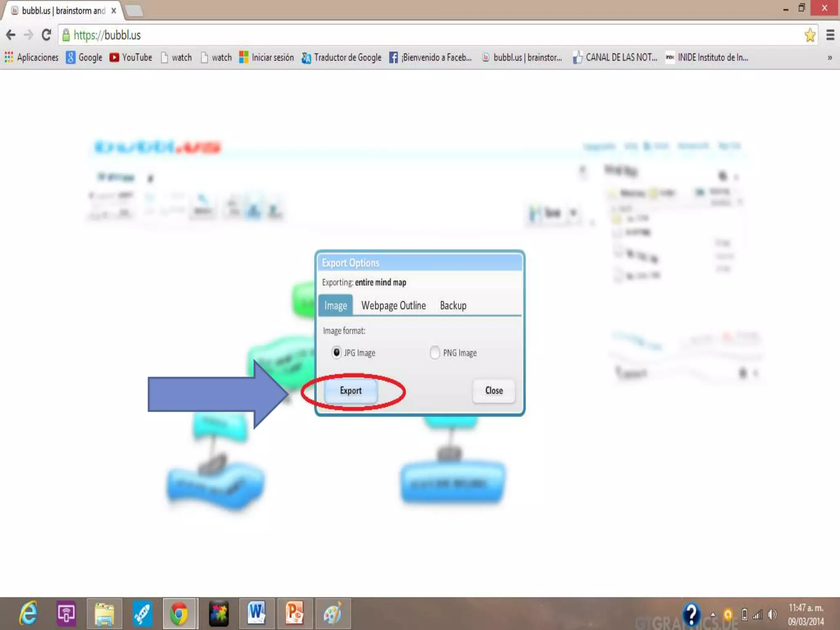840x630 pixels.
Task: Open PowerPoint from the taskbar
Action: click(x=294, y=614)
